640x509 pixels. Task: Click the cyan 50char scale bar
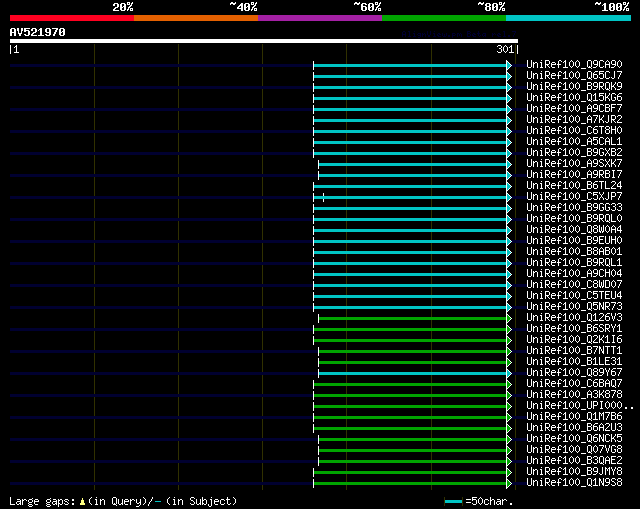453,502
